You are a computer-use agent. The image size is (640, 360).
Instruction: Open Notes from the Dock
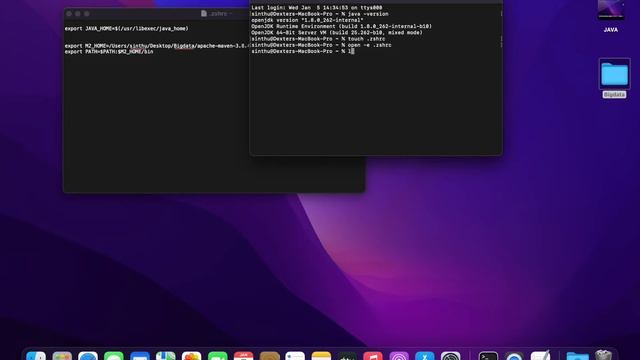(x=321, y=356)
